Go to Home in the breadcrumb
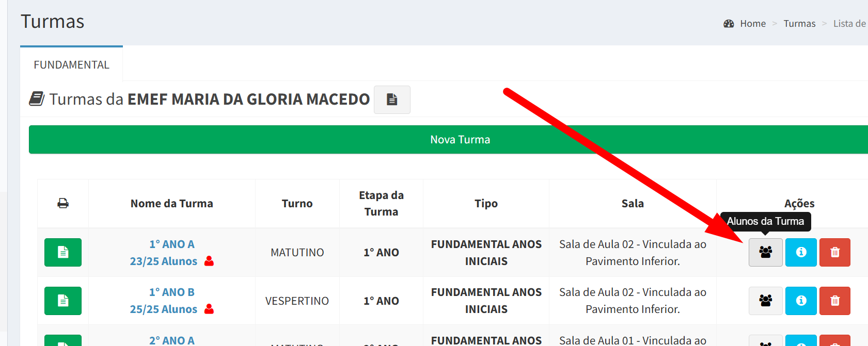 (x=752, y=24)
